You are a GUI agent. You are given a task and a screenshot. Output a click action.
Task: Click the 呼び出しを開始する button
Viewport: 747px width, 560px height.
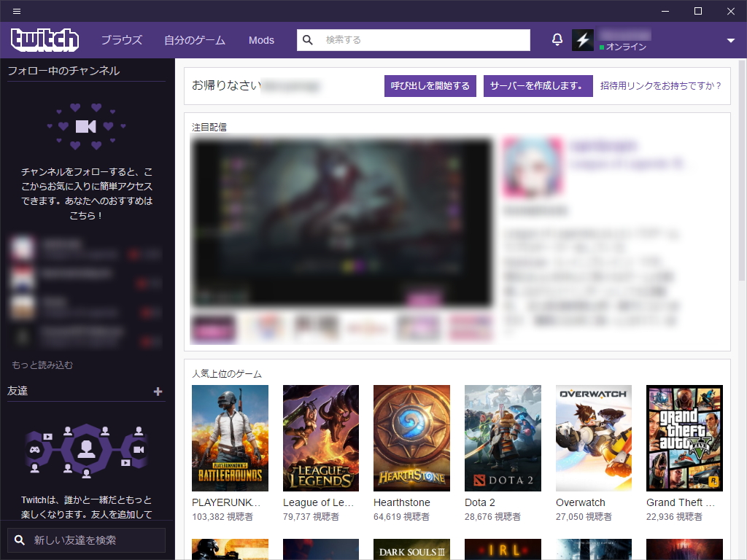(x=430, y=85)
